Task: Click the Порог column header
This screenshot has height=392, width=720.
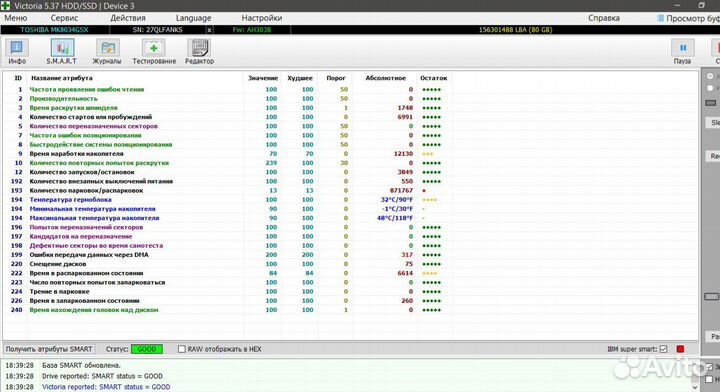Action: [x=336, y=78]
